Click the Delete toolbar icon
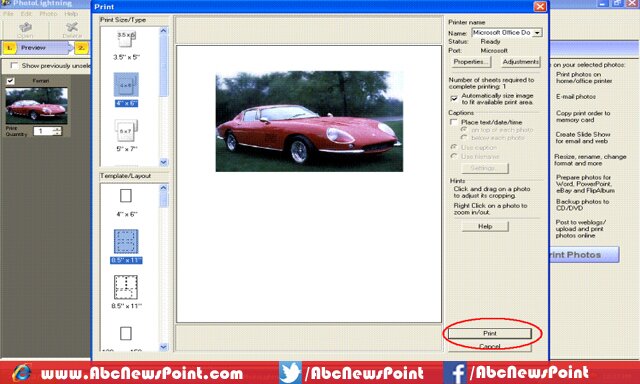The image size is (640, 384). click(72, 30)
